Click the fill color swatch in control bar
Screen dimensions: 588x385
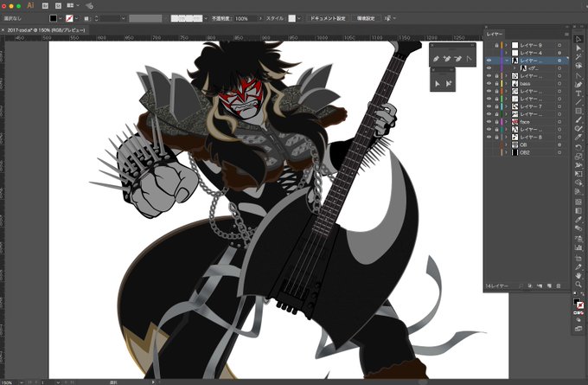(54, 18)
